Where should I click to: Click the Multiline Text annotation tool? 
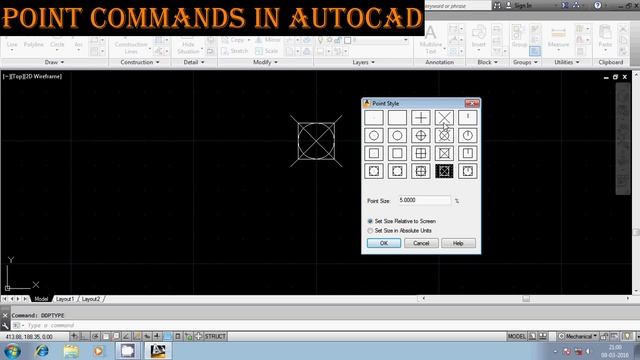click(x=431, y=39)
